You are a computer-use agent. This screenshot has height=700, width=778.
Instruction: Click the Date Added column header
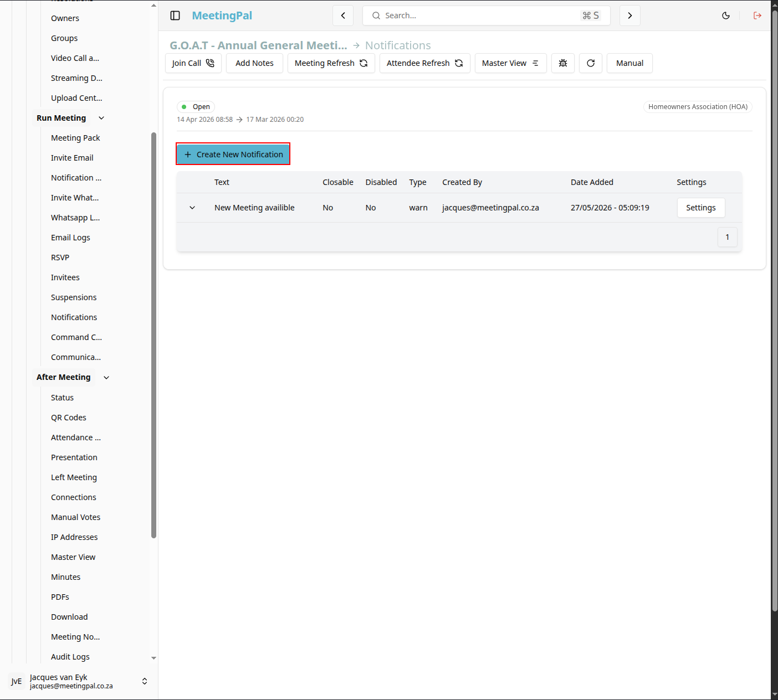click(x=592, y=182)
